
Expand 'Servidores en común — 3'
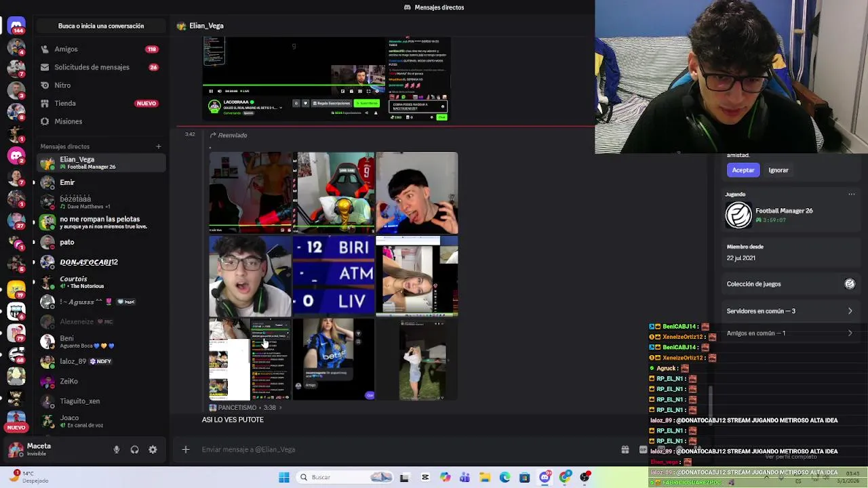[791, 311]
